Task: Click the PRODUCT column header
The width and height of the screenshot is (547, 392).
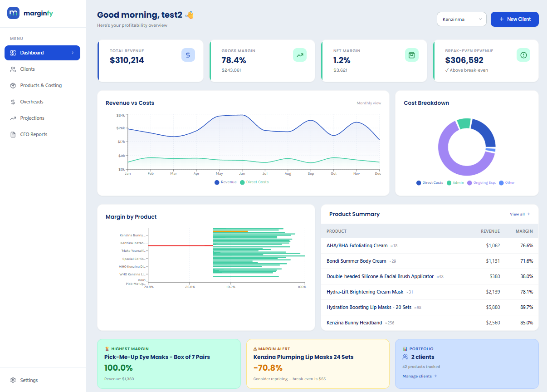Action: (337, 231)
